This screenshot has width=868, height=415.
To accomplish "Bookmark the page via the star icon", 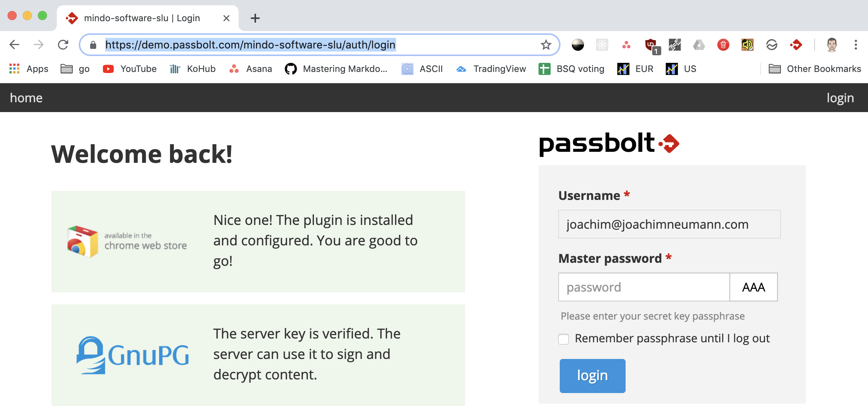I will [x=545, y=44].
